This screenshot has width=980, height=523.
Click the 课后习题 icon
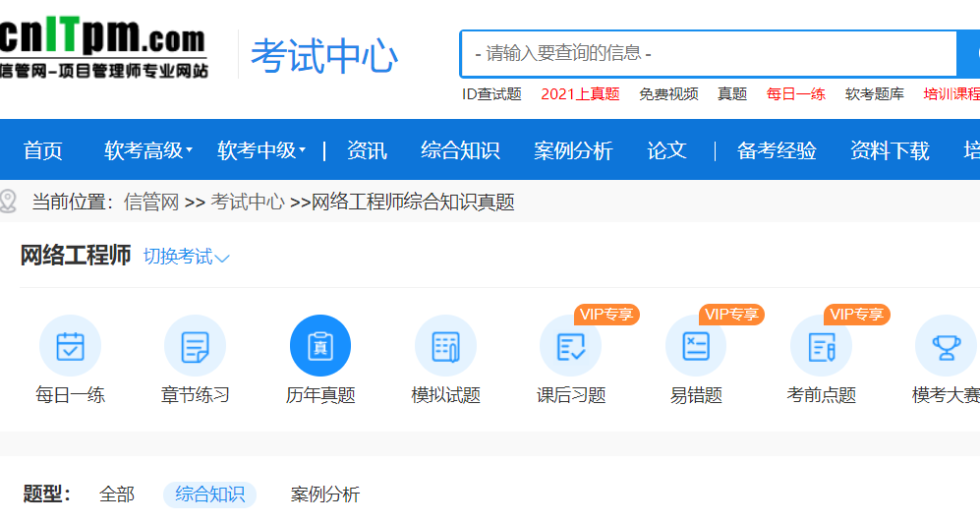571,346
